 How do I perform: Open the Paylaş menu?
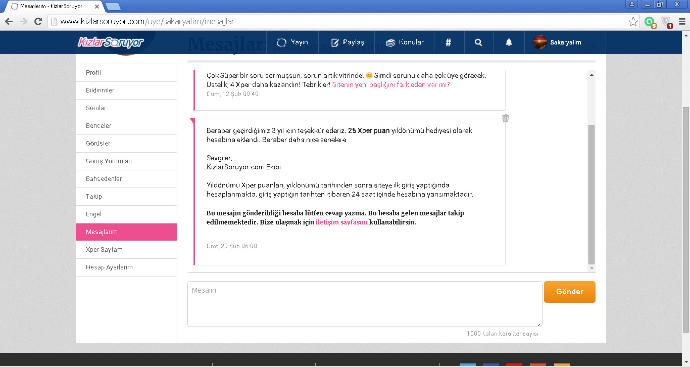click(347, 43)
